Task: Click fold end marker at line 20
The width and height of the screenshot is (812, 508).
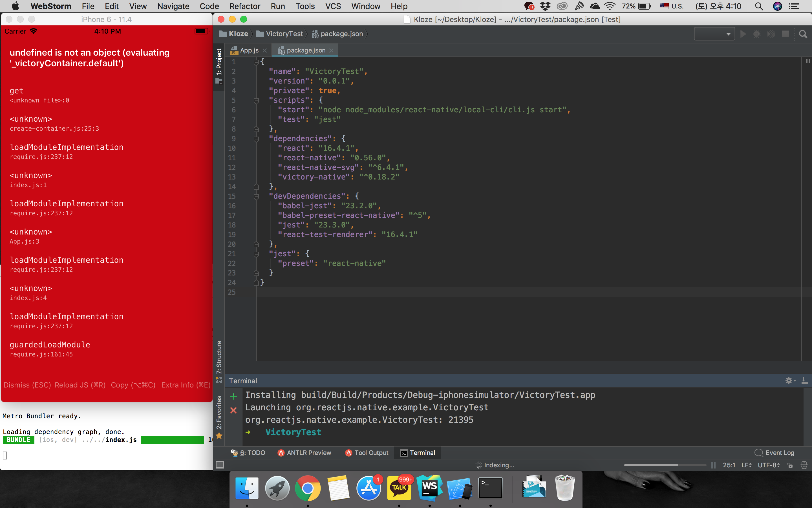Action: pos(256,244)
